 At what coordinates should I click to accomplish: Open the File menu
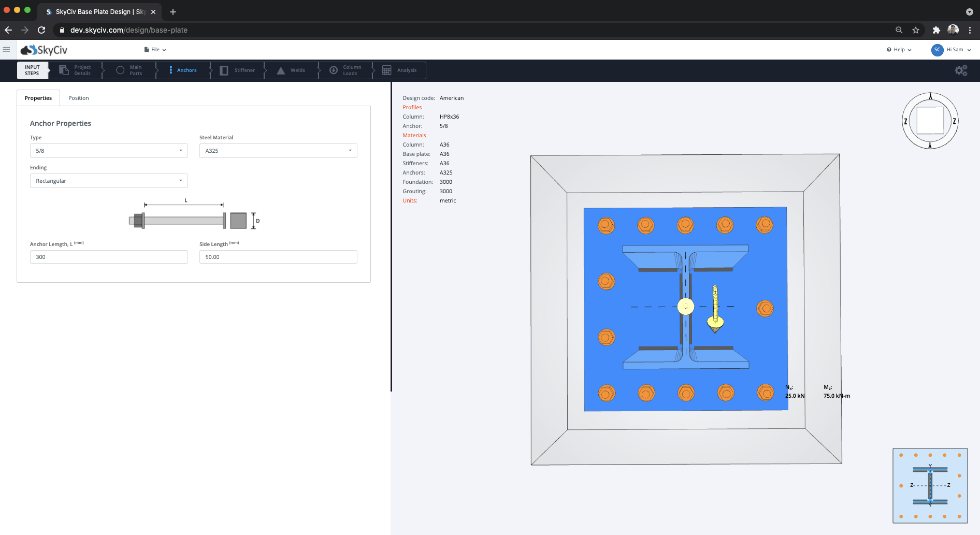pos(154,49)
